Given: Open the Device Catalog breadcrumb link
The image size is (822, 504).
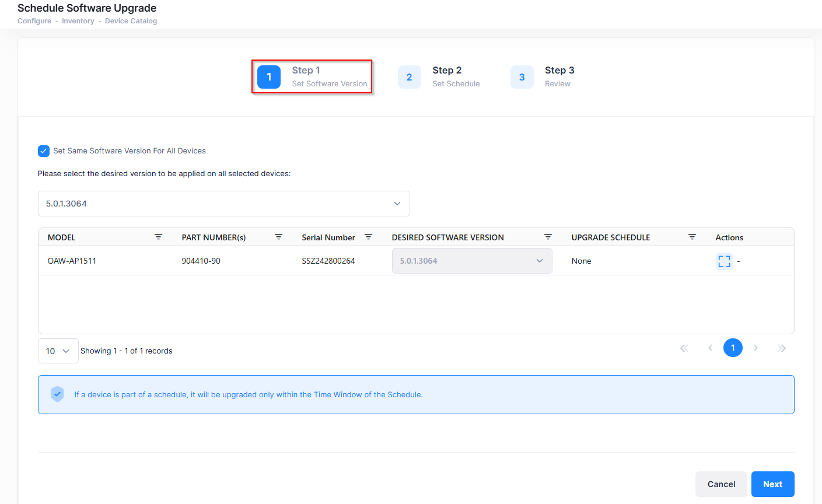Looking at the screenshot, I should (x=131, y=21).
